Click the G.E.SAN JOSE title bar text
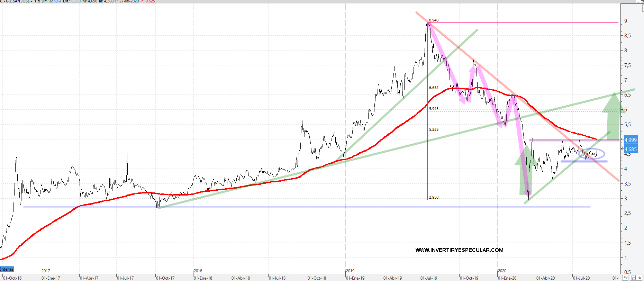Screen dimensions: 644x281 pos(18,1)
